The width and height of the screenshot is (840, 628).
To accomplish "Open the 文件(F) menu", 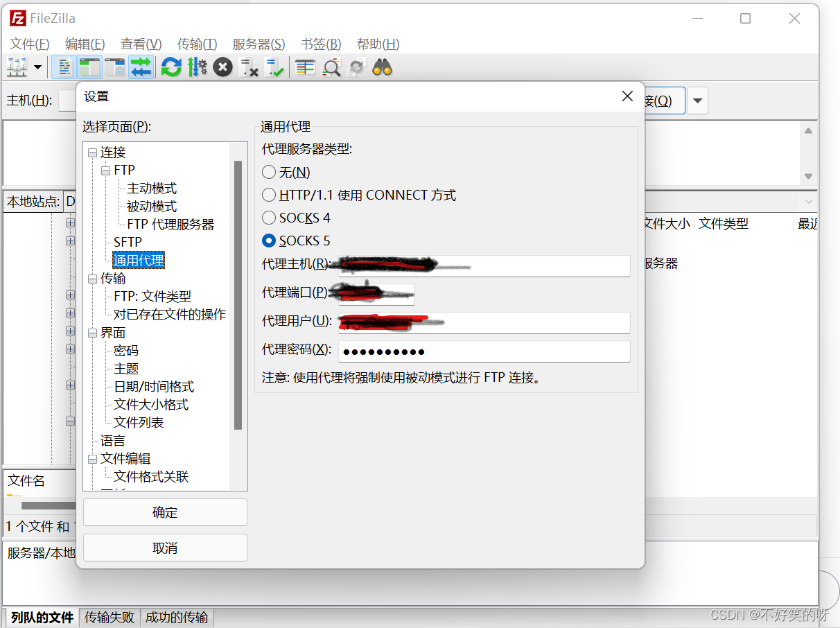I will coord(30,44).
